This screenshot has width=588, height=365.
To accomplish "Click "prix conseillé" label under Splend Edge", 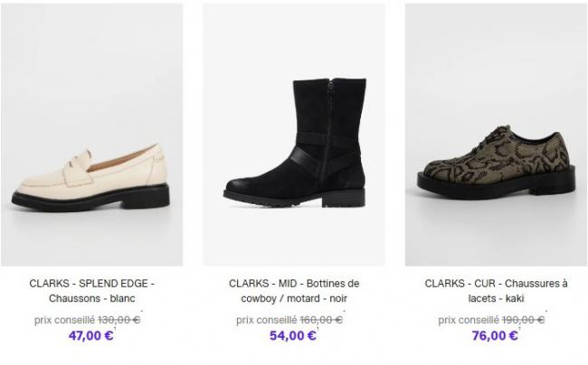I will click(x=64, y=319).
